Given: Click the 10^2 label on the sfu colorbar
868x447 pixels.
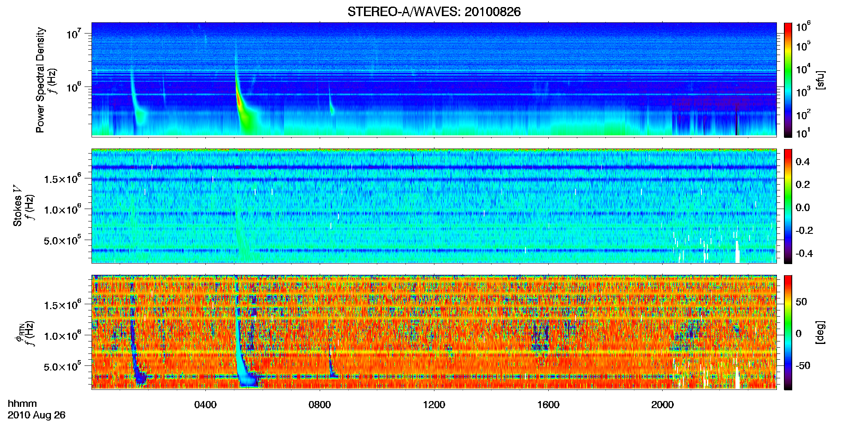Looking at the screenshot, I should click(803, 115).
